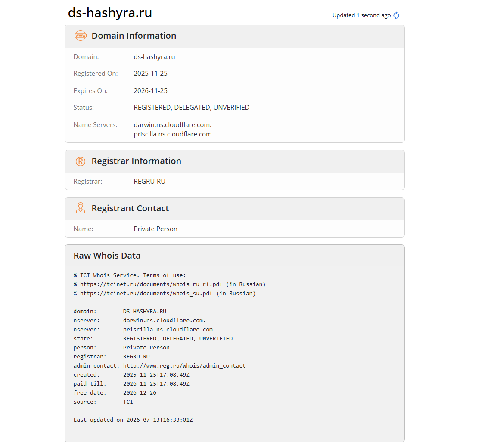Click the REGISTERED, DELEGATED, UNVERIFIED status value
The height and width of the screenshot is (448, 491).
192,108
